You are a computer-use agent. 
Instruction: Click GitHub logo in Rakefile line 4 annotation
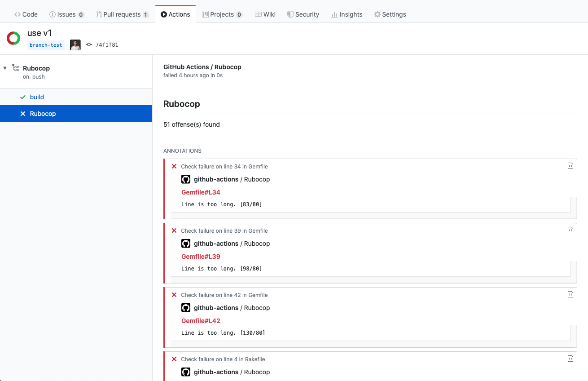(186, 372)
